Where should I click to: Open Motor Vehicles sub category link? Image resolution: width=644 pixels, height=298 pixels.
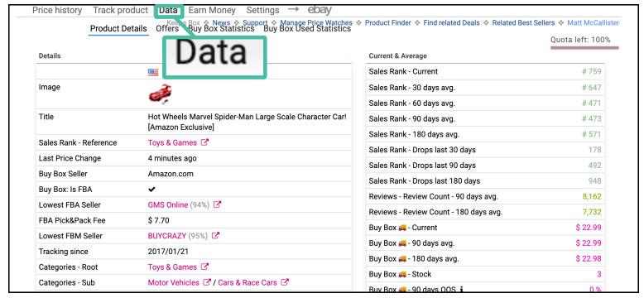173,283
